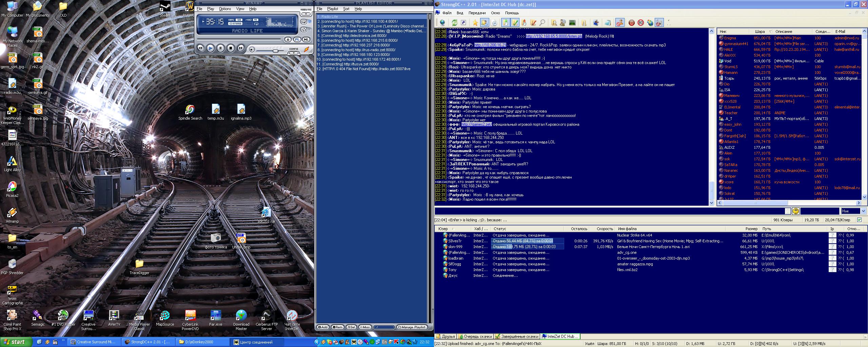Click the magnifying glass Search icon
Viewport: 868px width, 347px height.
(x=542, y=23)
